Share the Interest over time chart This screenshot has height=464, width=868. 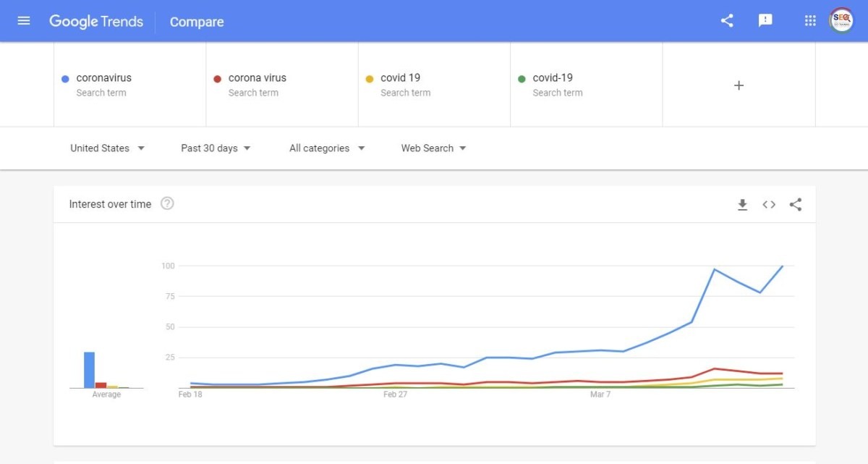[x=796, y=205]
